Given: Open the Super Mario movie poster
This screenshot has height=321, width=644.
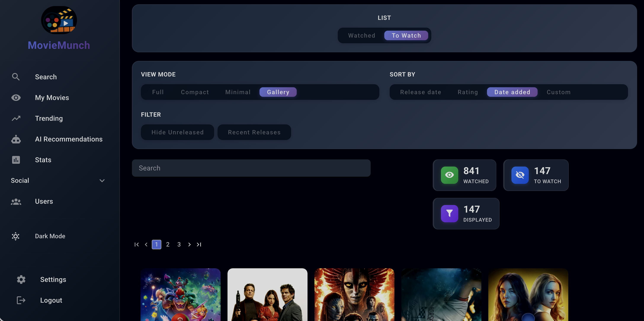Looking at the screenshot, I should 181,295.
